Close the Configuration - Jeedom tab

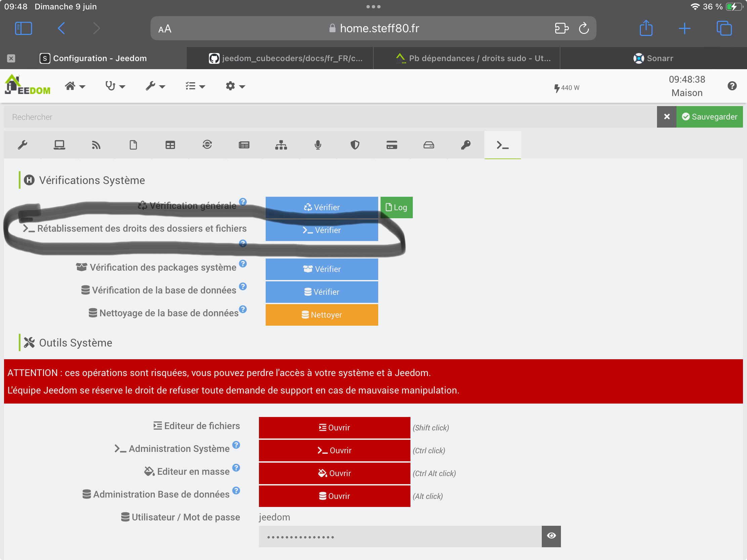pos(11,58)
